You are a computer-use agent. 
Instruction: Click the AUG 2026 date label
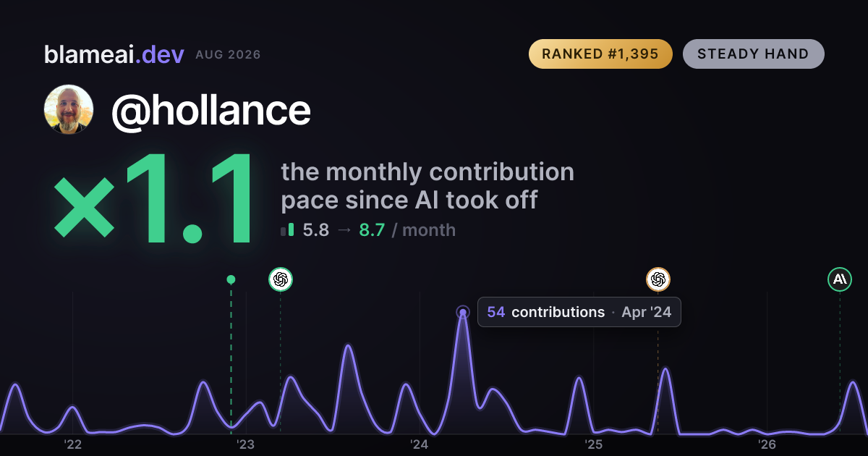coord(228,55)
